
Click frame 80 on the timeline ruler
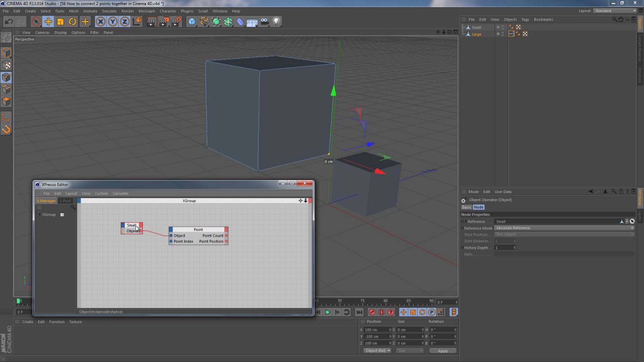click(x=385, y=301)
